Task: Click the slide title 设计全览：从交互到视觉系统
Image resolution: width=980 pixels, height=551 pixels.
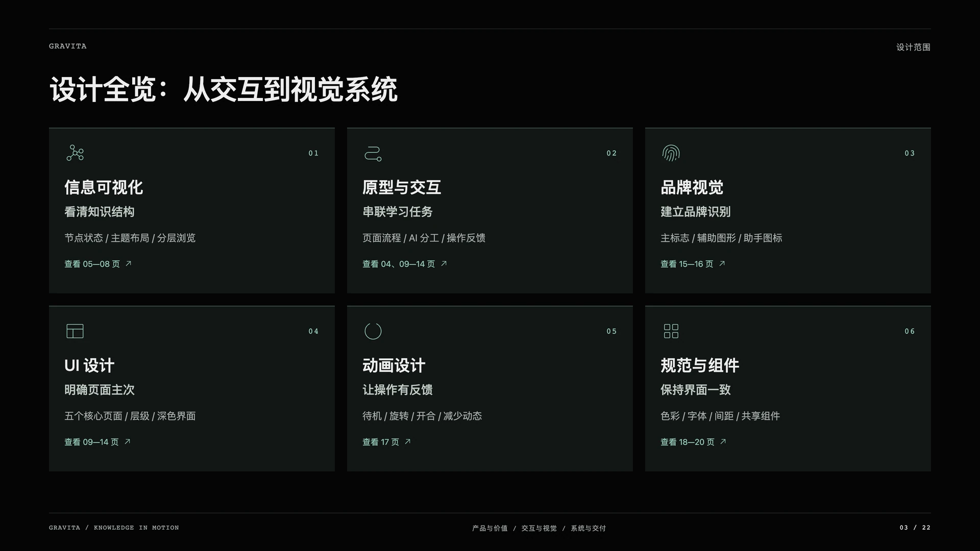Action: (x=224, y=89)
